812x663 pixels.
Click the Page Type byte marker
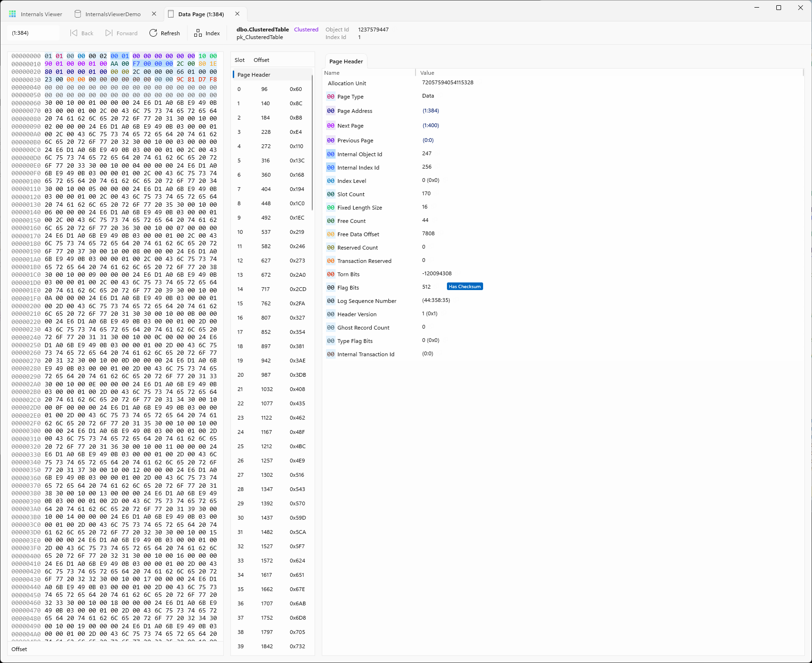(x=331, y=97)
